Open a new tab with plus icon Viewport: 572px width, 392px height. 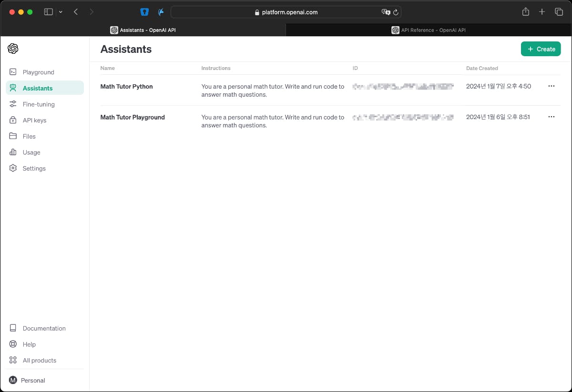[x=542, y=12]
